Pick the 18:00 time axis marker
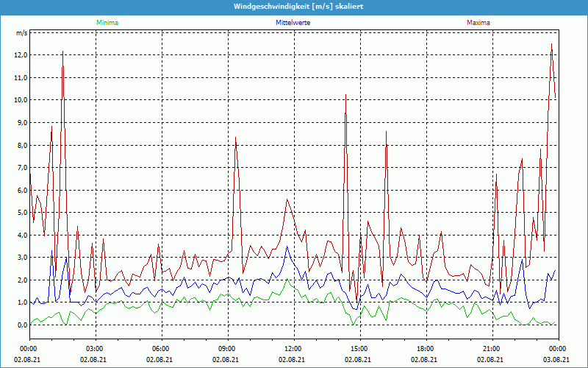 click(425, 348)
